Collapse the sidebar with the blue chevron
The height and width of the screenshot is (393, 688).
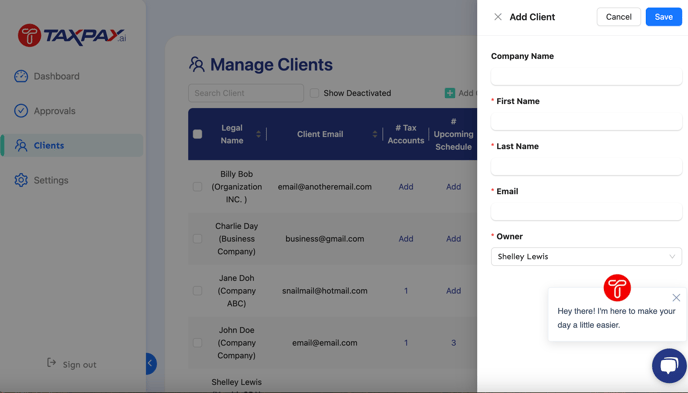(x=150, y=363)
